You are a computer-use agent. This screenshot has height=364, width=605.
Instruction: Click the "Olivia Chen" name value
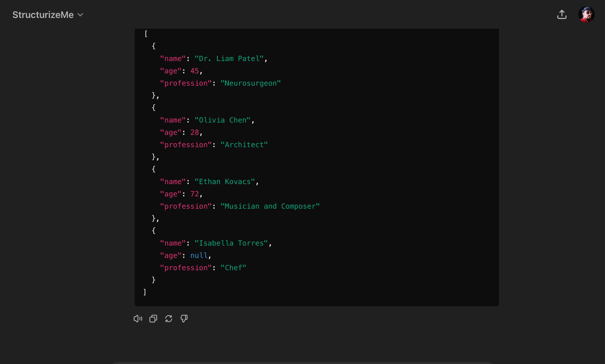click(223, 120)
